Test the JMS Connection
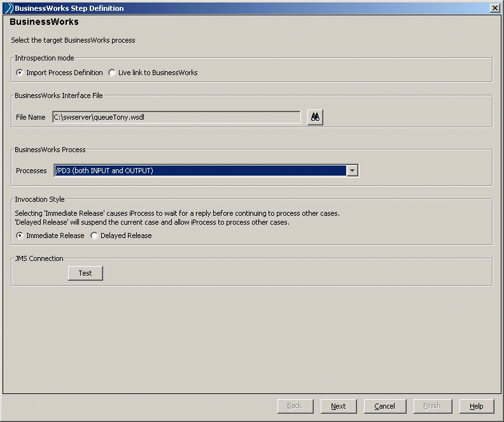 (85, 273)
